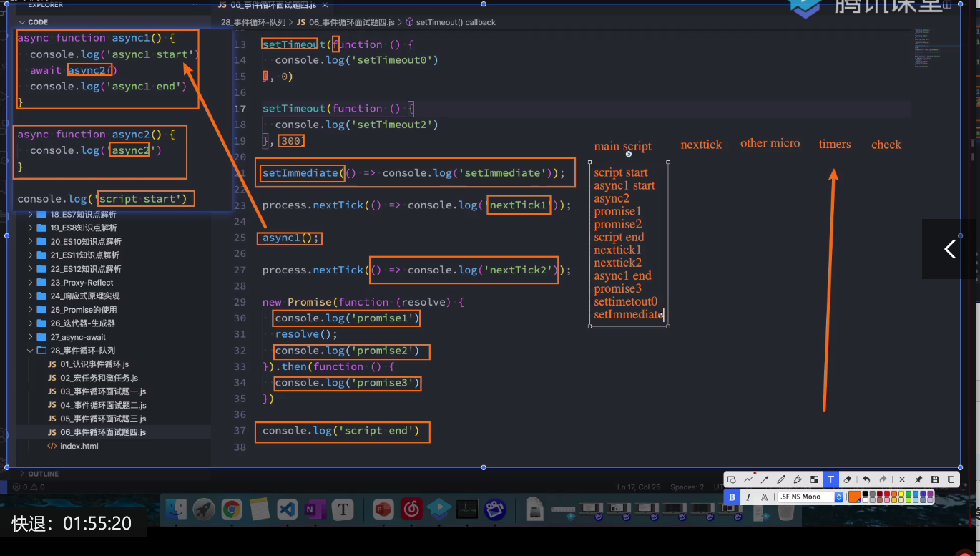Select the mosaic blur tool
The width and height of the screenshot is (980, 556).
pos(814,479)
